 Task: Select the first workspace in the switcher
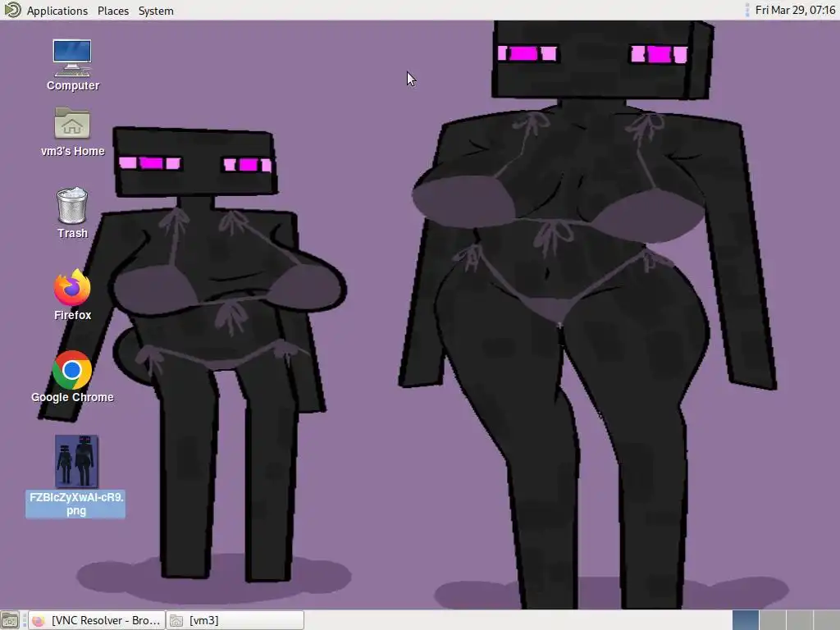745,620
